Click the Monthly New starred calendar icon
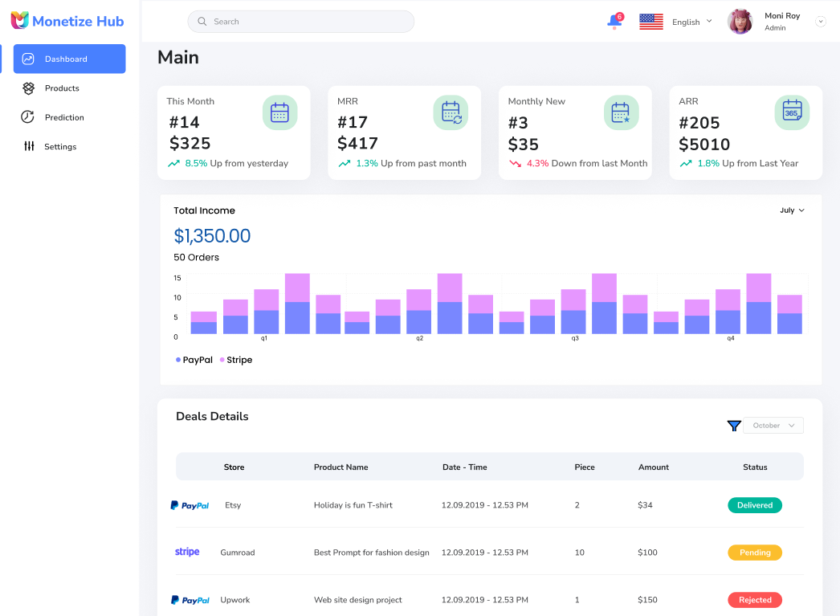This screenshot has height=616, width=840. tap(621, 112)
